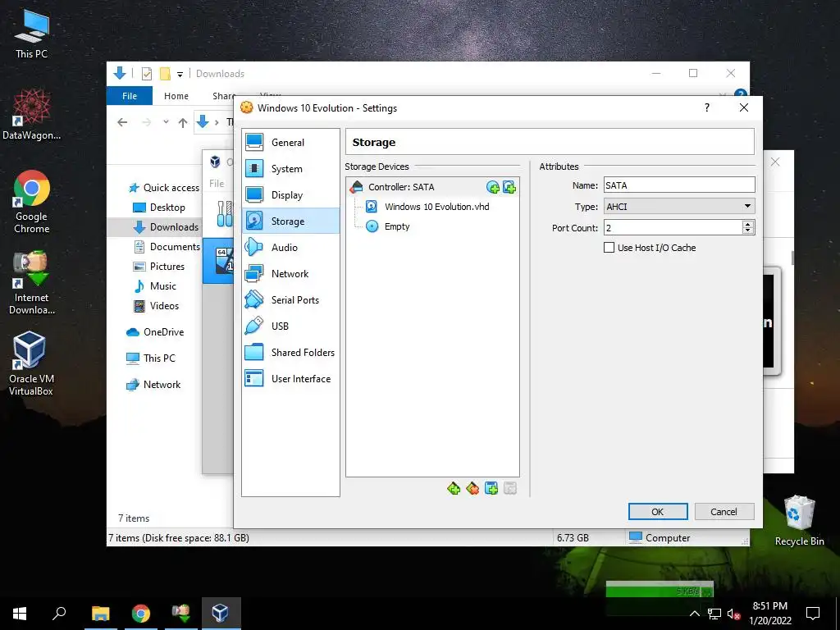This screenshot has height=630, width=840.
Task: Click the Port Count number field
Action: click(x=673, y=228)
